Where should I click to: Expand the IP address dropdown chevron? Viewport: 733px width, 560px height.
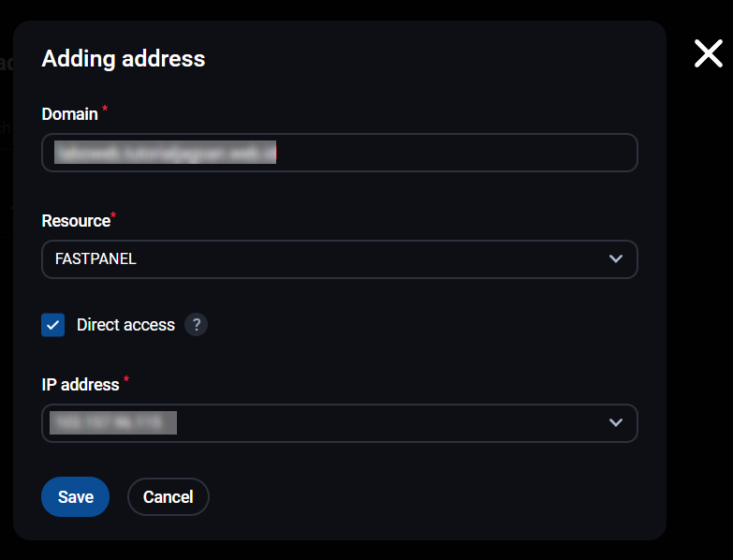click(616, 422)
